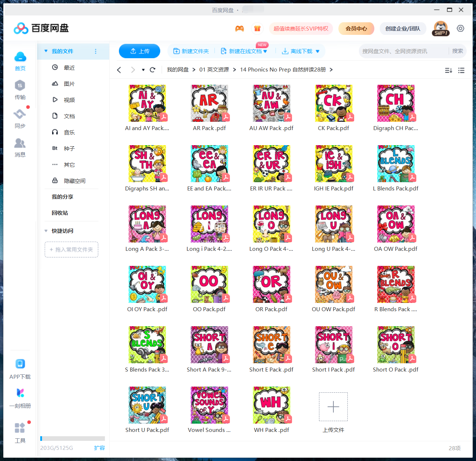
Task: Toggle the sort order control
Action: (x=448, y=70)
